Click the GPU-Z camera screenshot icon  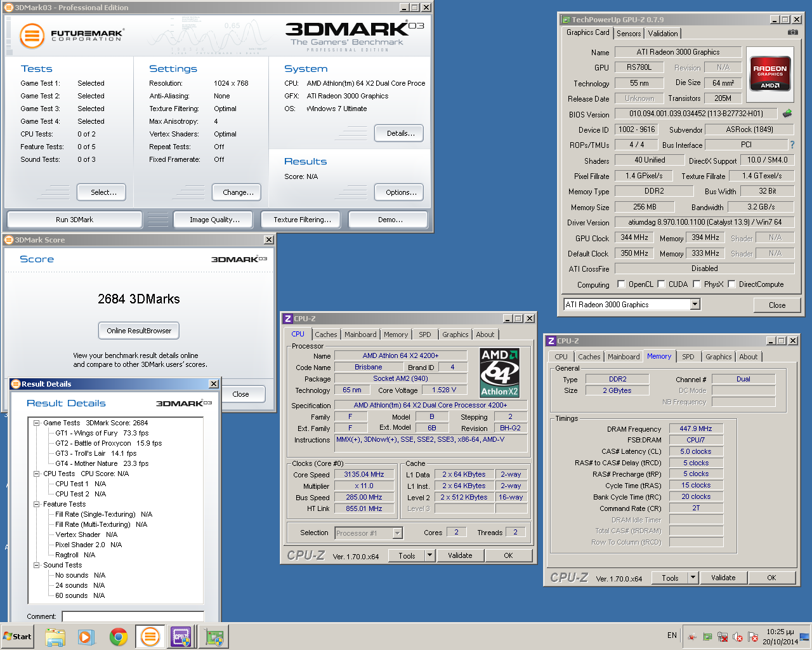[x=792, y=32]
